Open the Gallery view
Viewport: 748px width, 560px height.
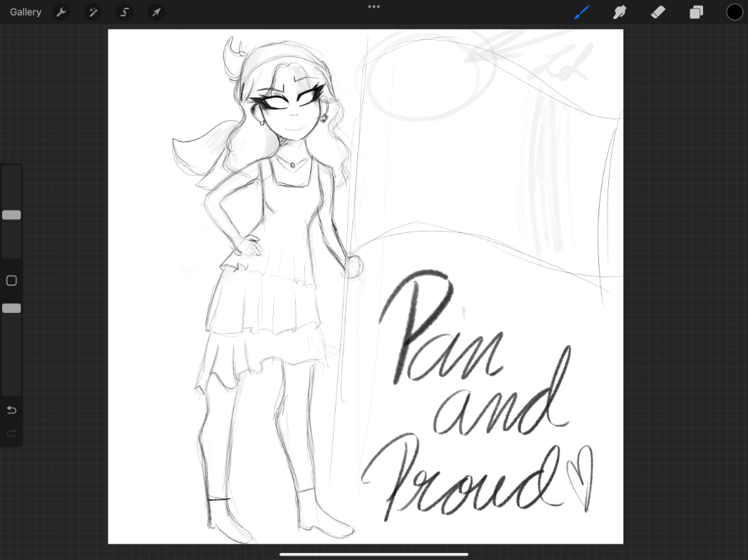coord(25,12)
